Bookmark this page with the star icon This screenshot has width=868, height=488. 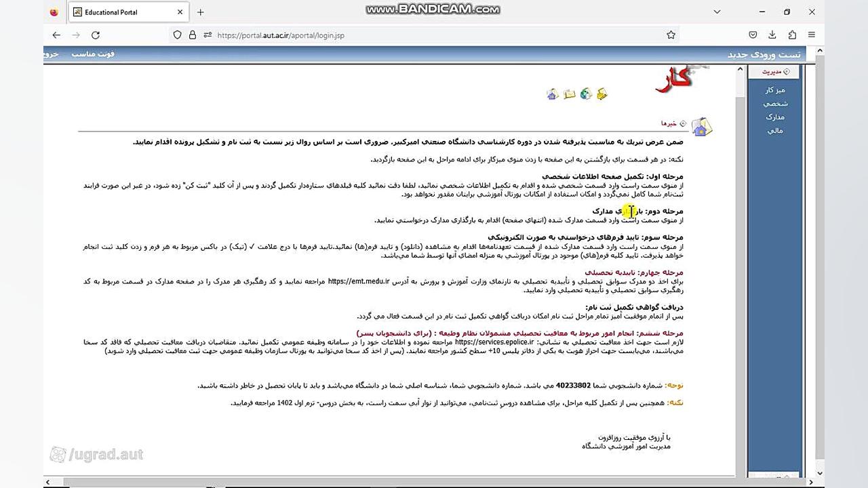[x=671, y=35]
